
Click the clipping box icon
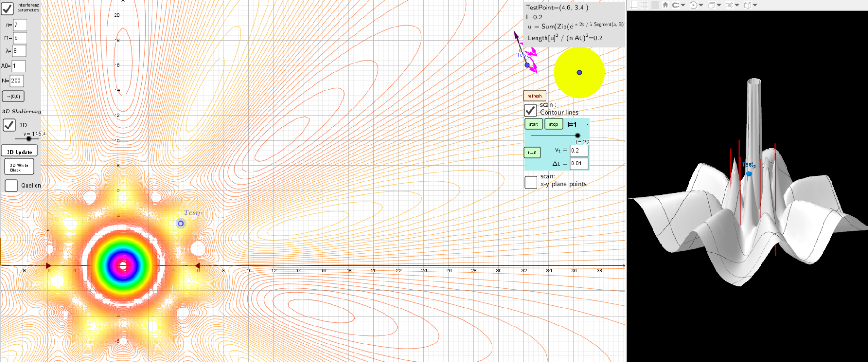[x=730, y=5]
